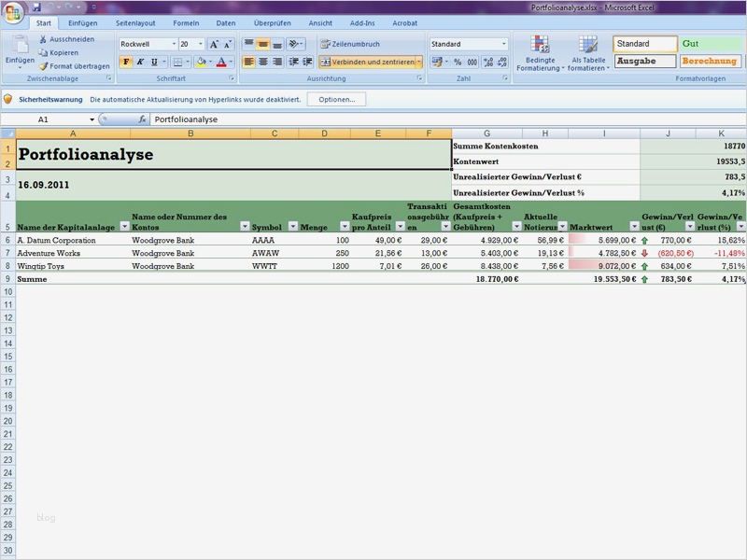Activate Format übertragen painter

point(74,66)
